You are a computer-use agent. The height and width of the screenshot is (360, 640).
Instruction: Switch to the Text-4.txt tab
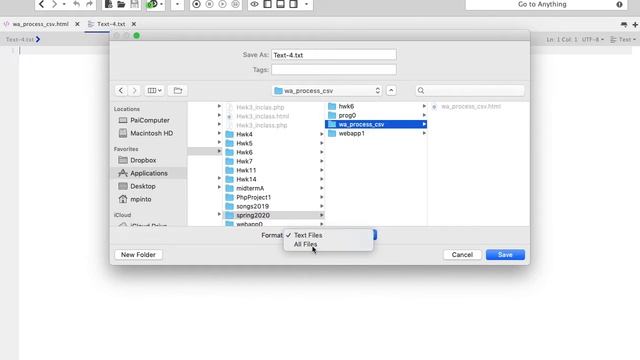[x=111, y=24]
